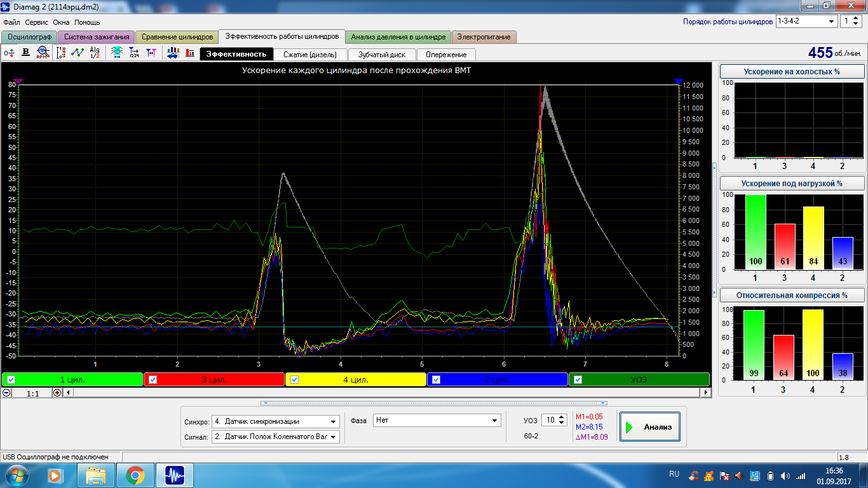Viewport: 868px width, 488px height.
Task: Click the car with bar chart icon
Action: click(173, 53)
